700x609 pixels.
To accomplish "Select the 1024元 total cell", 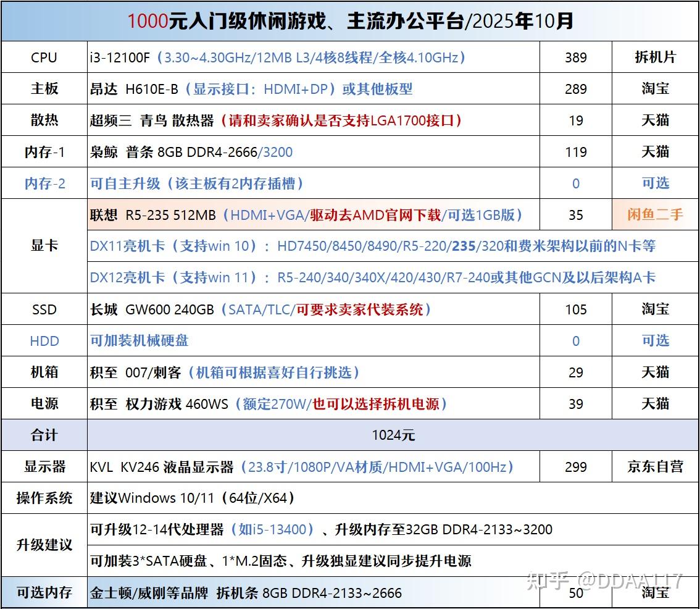I will [x=393, y=435].
